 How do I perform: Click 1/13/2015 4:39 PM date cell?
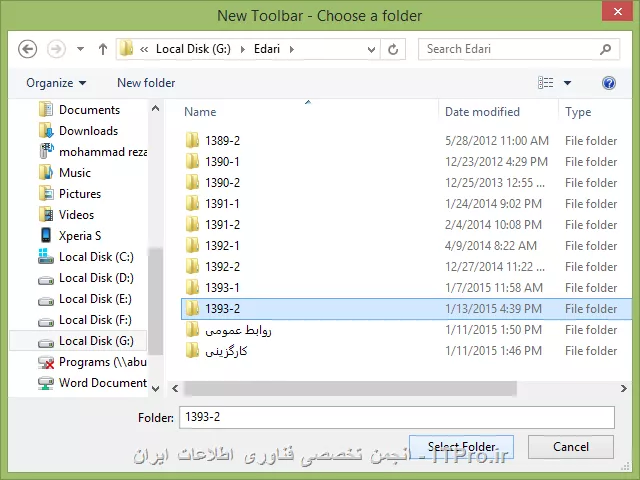493,309
